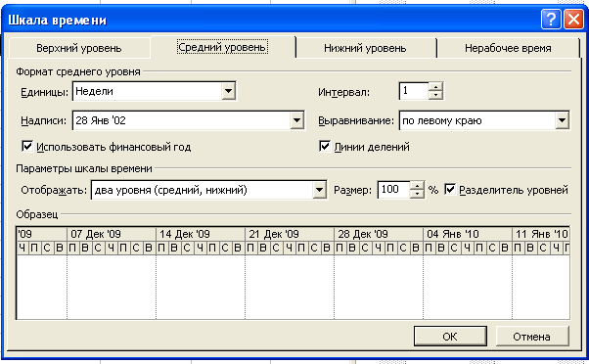Viewport: 589px width, 364px height.
Task: Click the 21 Дек '09 week in preview
Action: tap(290, 235)
